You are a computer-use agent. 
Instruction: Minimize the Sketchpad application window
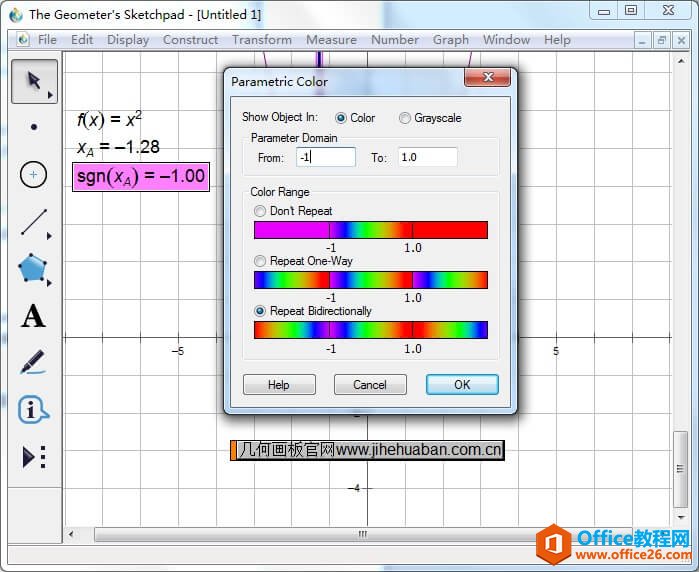[x=604, y=11]
